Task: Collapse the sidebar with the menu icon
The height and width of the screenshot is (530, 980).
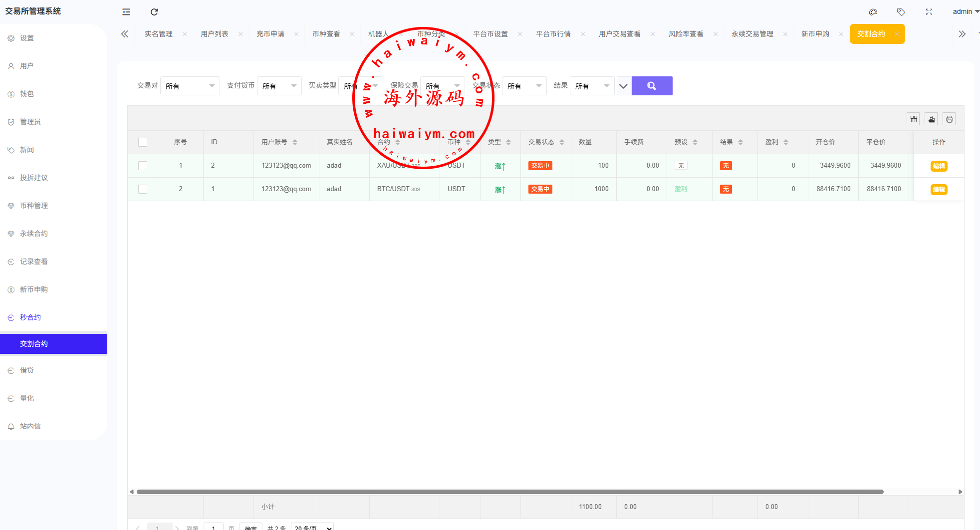Action: click(126, 12)
